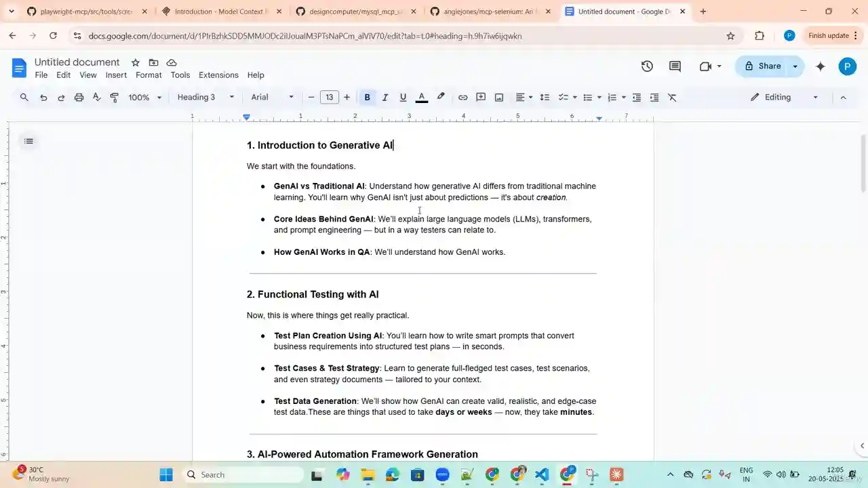This screenshot has width=868, height=488.
Task: Open the highlight color pen tool
Action: pyautogui.click(x=441, y=98)
